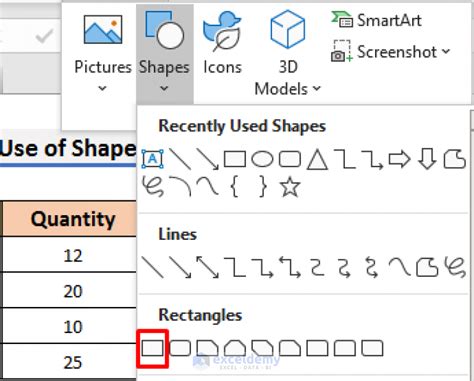Select the Curved Double-Arrow Connector

(x=372, y=267)
